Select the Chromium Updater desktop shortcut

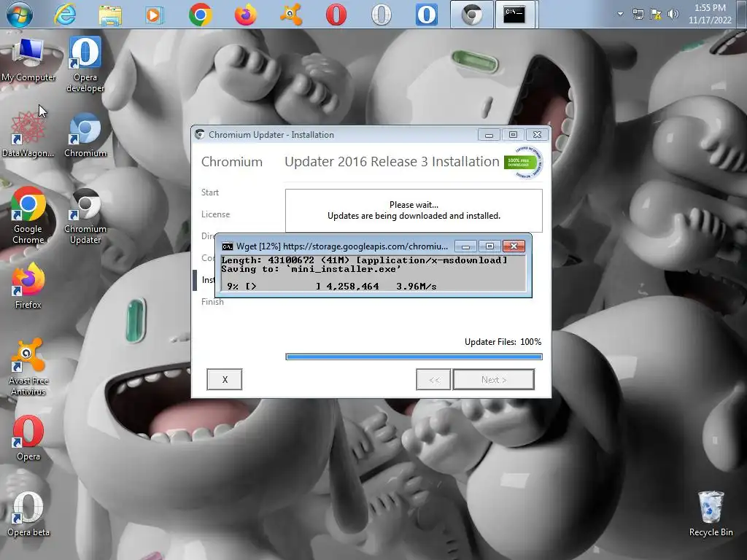85,216
